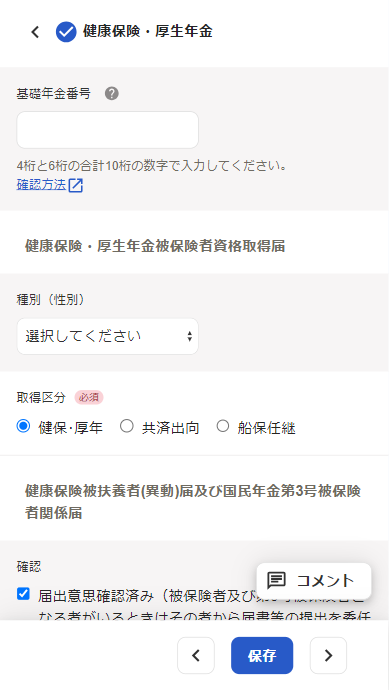Click the blue checkmark status icon in header
The image size is (389, 690).
click(66, 32)
